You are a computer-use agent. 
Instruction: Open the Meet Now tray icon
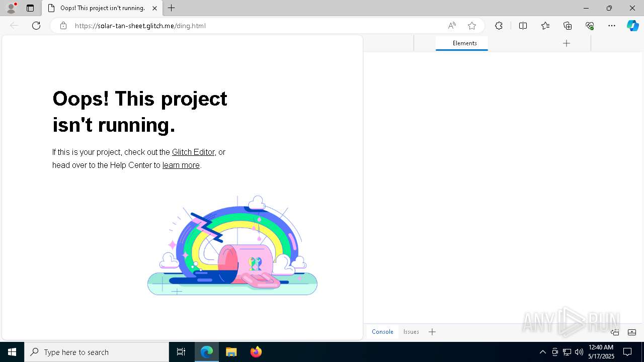click(x=555, y=352)
